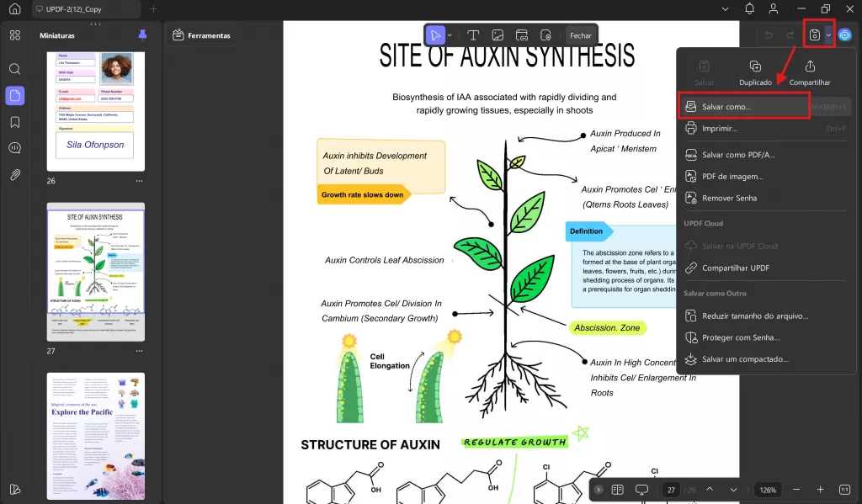Screen dimensions: 862x504
Task: Open the 126% zoom level box
Action: point(768,490)
